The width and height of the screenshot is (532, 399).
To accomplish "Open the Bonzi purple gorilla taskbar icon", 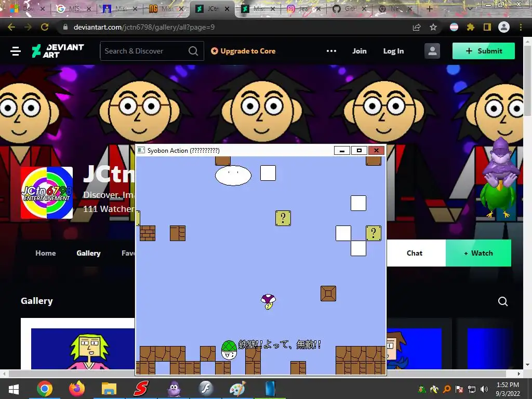I will 174,389.
